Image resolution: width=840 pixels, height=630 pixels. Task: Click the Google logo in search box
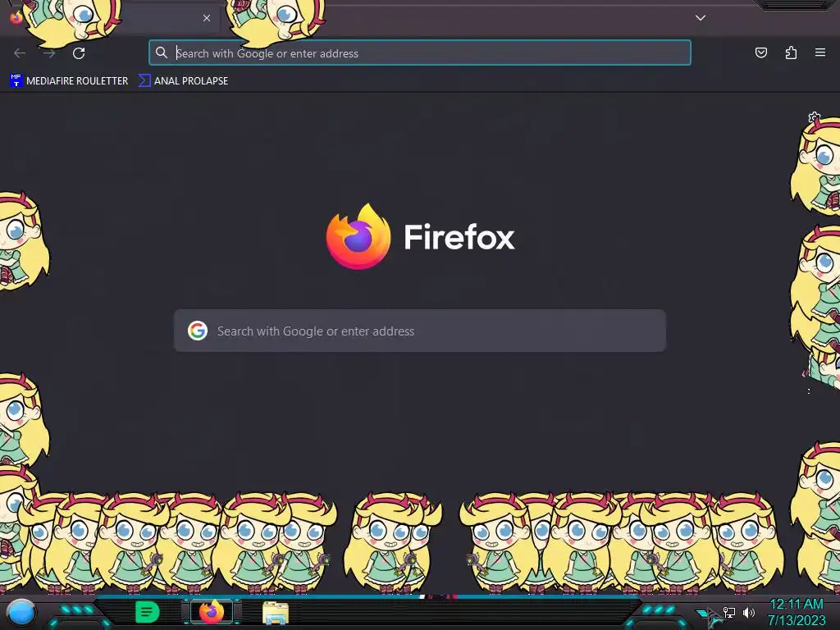pyautogui.click(x=198, y=331)
